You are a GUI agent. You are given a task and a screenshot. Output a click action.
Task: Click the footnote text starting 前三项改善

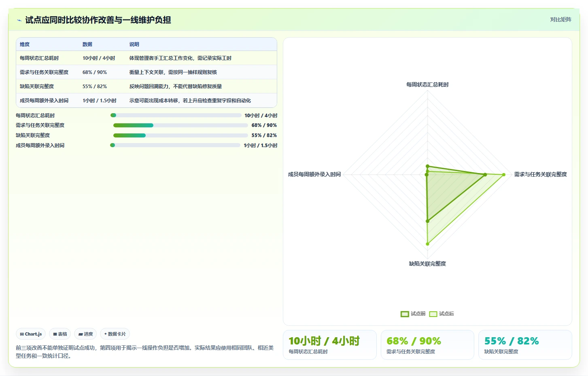coord(145,352)
